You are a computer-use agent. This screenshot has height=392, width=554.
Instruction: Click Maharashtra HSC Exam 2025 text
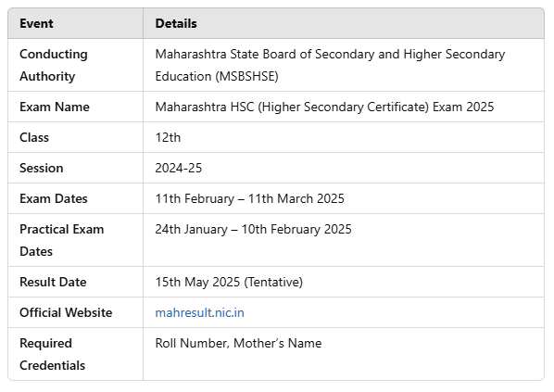[x=324, y=107]
